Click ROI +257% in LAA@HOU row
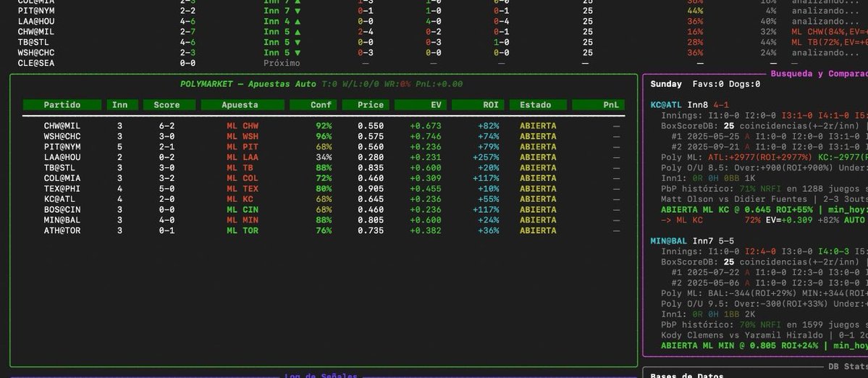The image size is (868, 378). coord(486,157)
